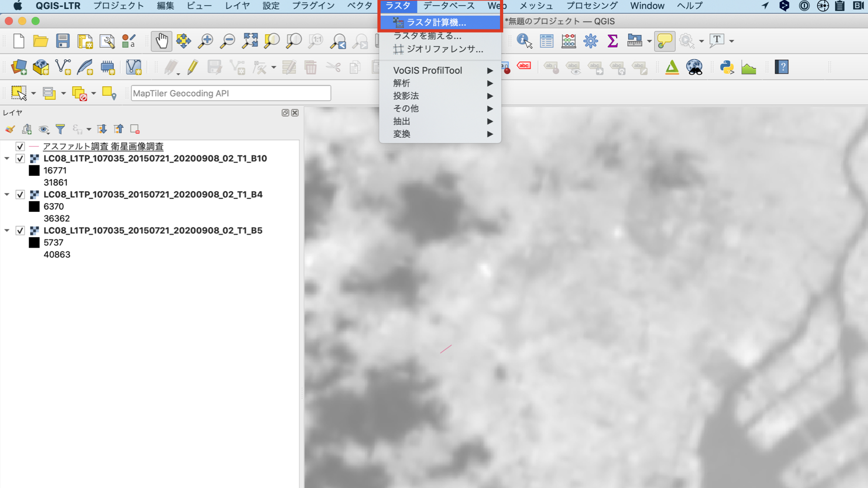The image size is (868, 488).
Task: Open the Apple menu
Action: point(18,6)
